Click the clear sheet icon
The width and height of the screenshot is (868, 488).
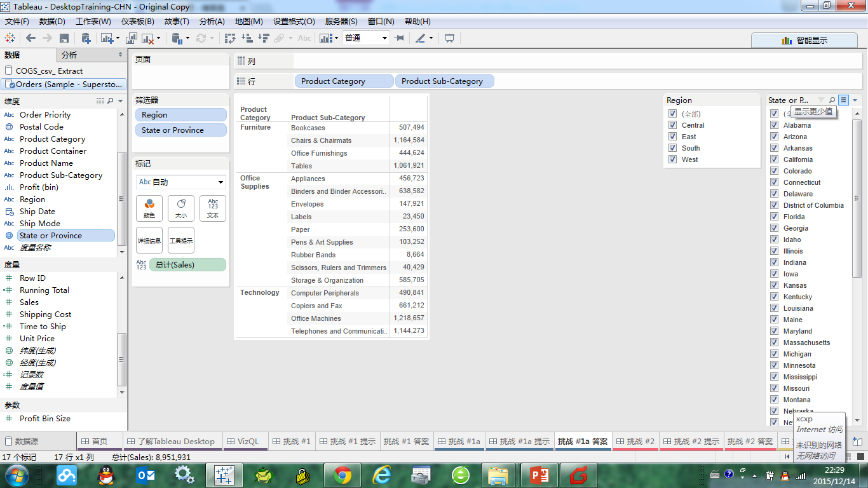click(x=147, y=38)
